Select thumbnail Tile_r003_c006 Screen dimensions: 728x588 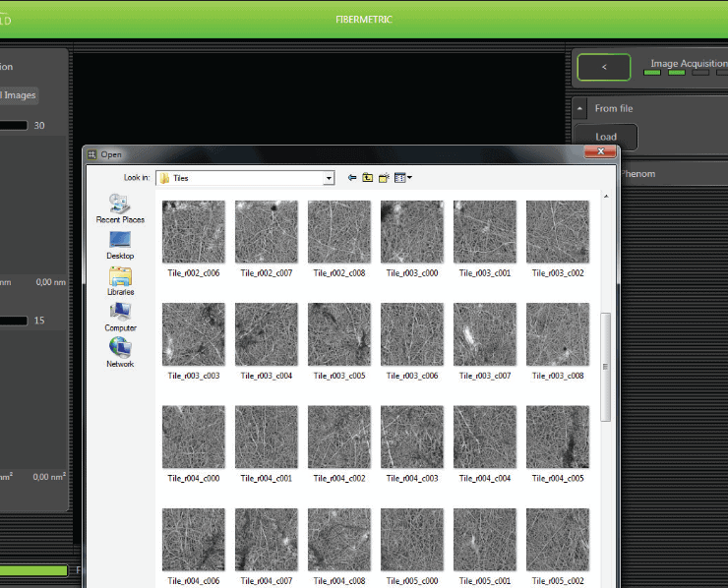(412, 334)
